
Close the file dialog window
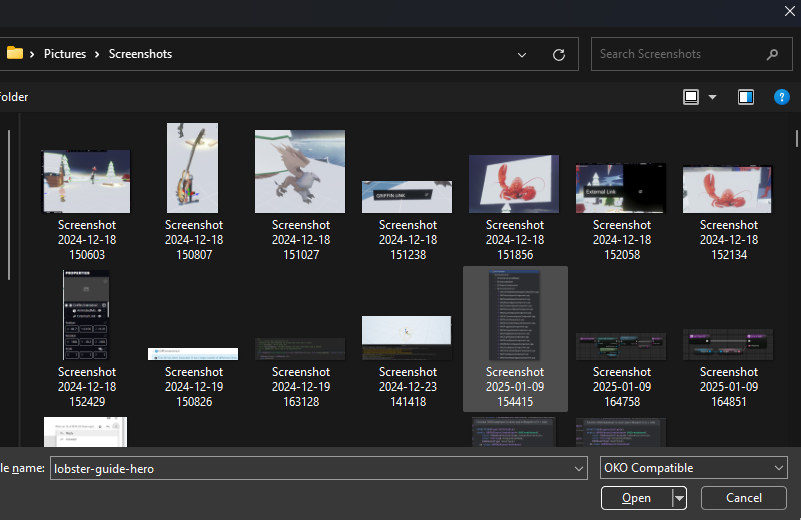(x=787, y=11)
